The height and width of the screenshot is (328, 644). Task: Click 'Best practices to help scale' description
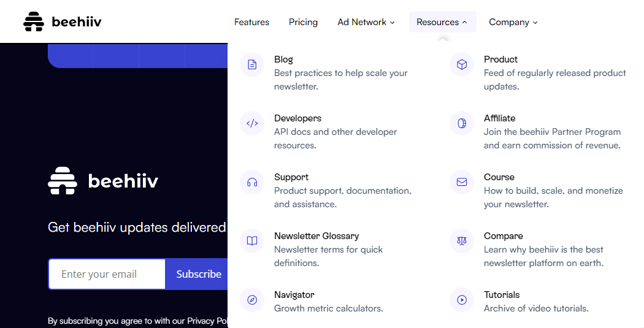point(341,80)
